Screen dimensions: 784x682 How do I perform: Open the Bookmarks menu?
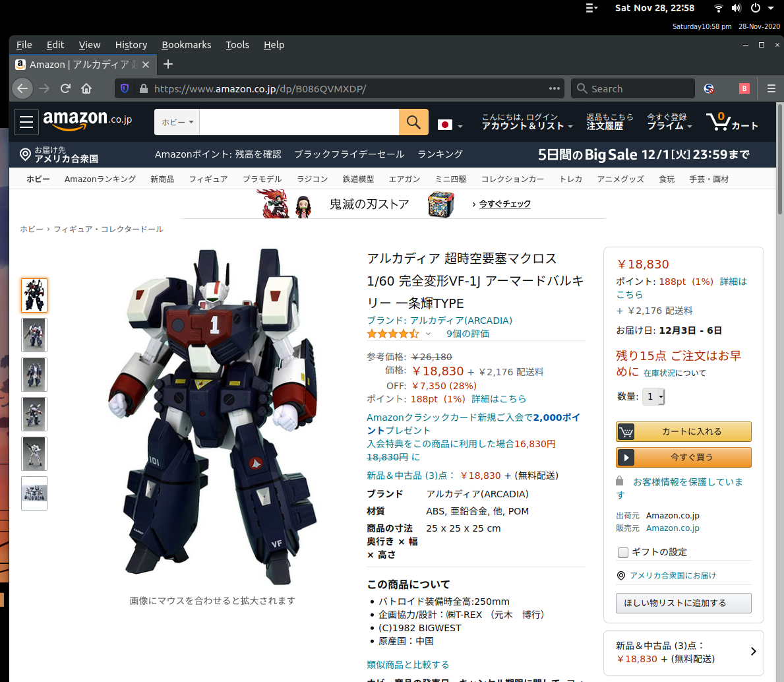(x=187, y=44)
